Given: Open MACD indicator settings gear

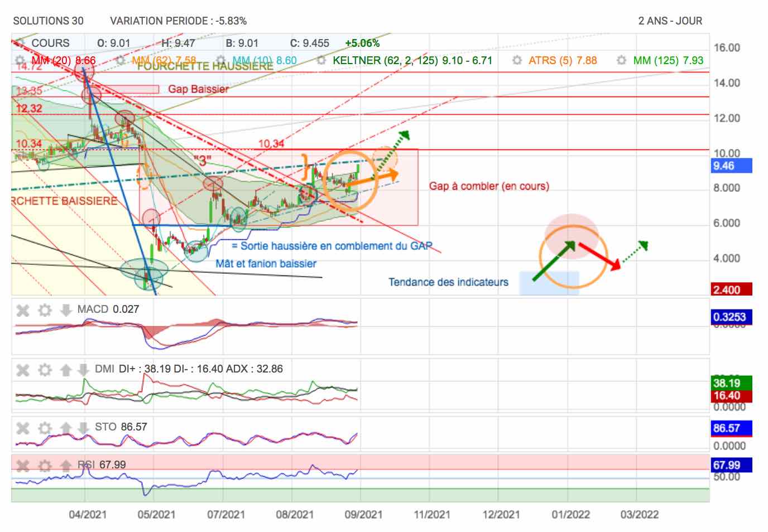Looking at the screenshot, I should pyautogui.click(x=45, y=310).
